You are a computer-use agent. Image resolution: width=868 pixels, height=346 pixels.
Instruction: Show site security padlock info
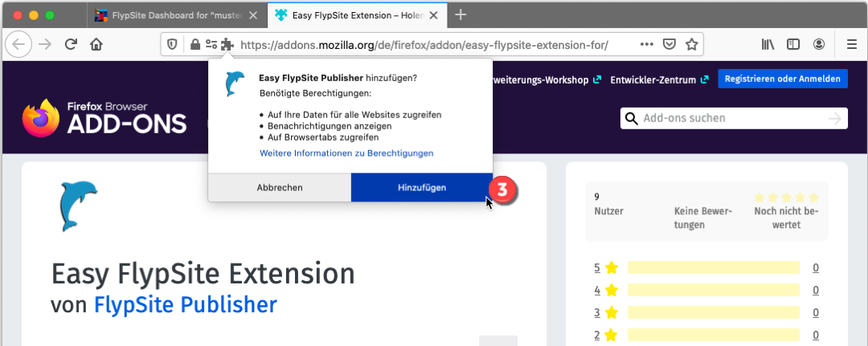(194, 44)
